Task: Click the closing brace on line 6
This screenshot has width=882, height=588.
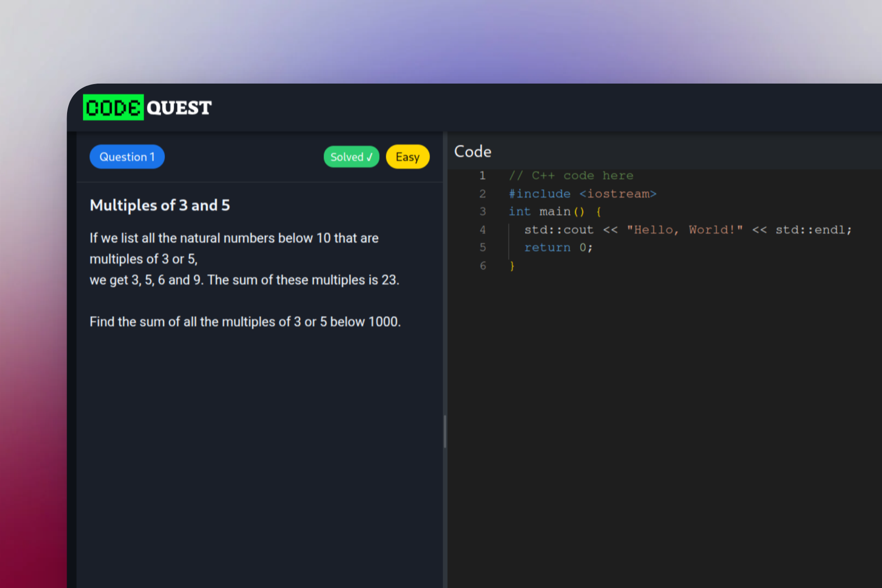Action: pyautogui.click(x=512, y=266)
